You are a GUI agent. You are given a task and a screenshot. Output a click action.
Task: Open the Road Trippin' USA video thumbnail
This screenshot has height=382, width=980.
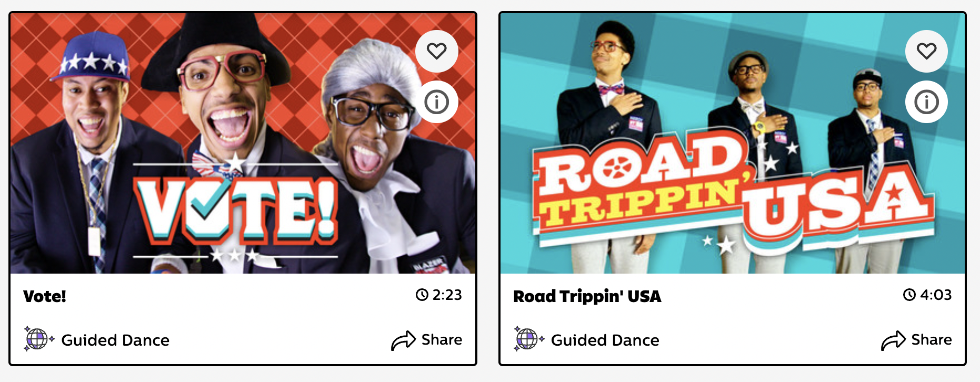732,143
